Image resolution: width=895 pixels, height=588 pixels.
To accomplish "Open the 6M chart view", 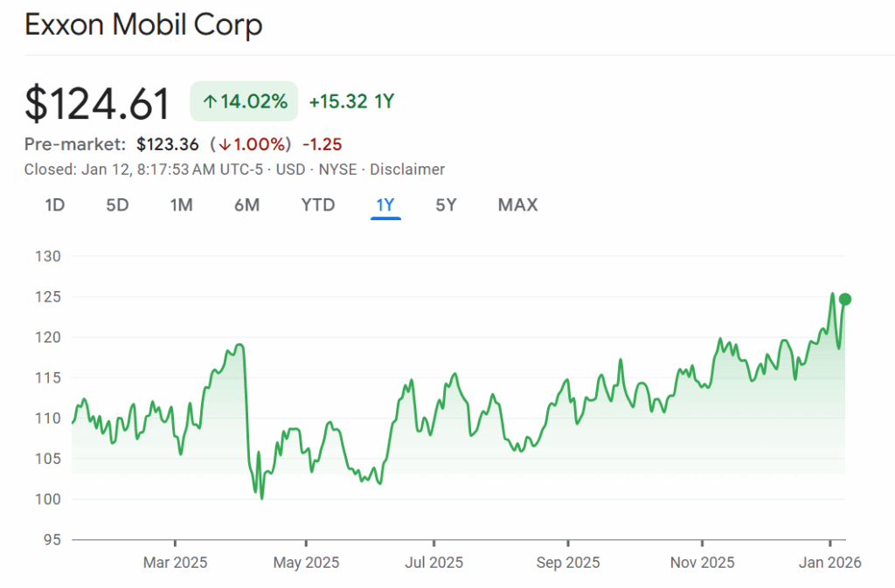I will click(x=246, y=205).
